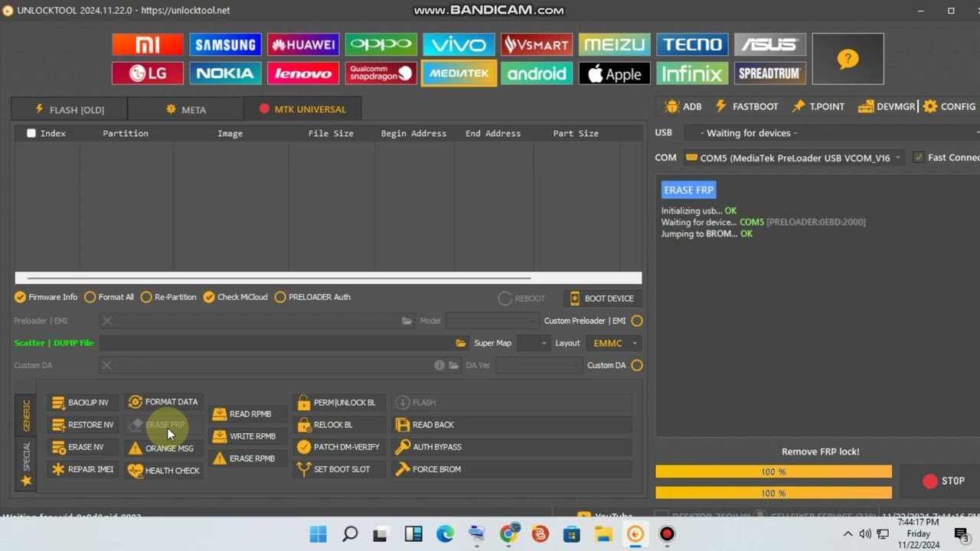Toggle the Firmware Info option

tap(46, 297)
